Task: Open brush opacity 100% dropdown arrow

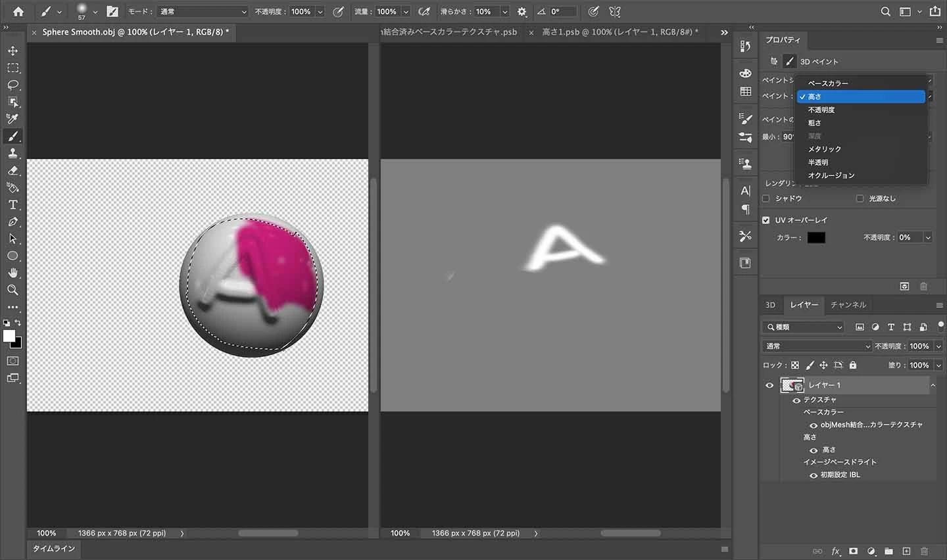Action: click(320, 12)
